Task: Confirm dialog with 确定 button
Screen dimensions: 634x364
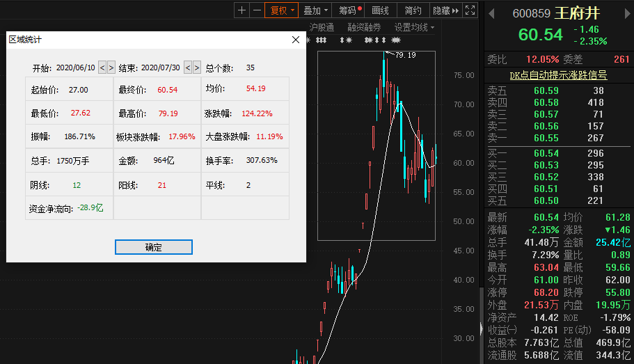Action: pyautogui.click(x=154, y=247)
